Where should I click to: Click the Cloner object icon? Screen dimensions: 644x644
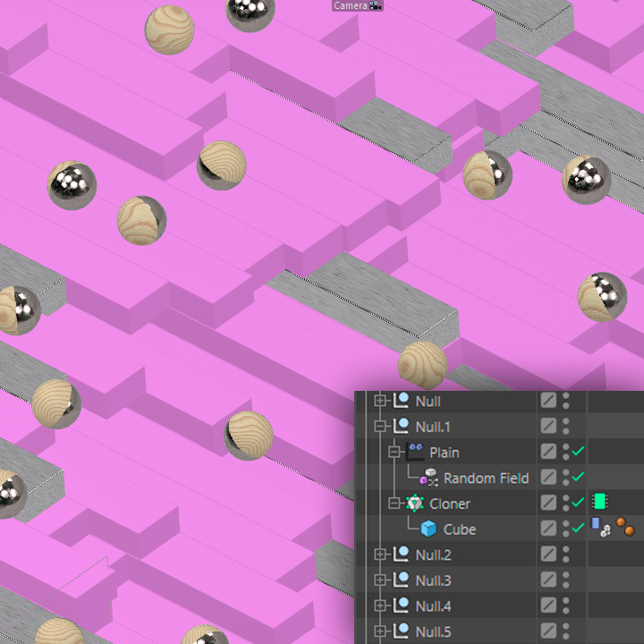click(x=415, y=503)
